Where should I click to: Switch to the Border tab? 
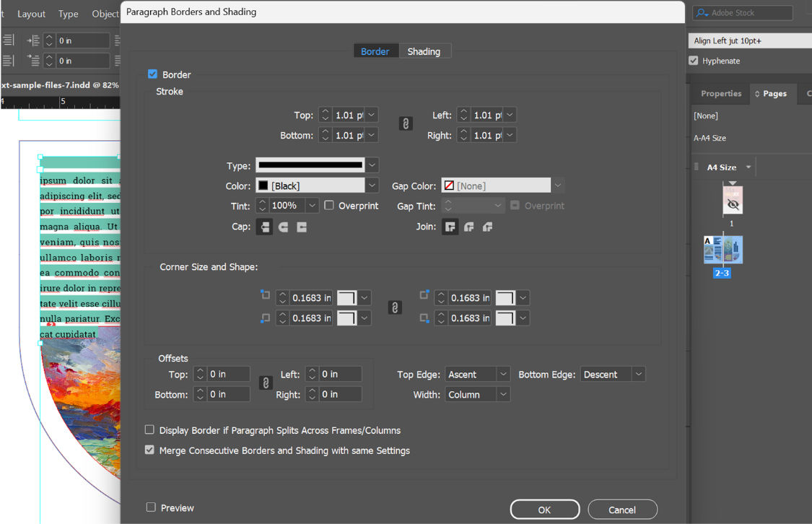tap(375, 51)
